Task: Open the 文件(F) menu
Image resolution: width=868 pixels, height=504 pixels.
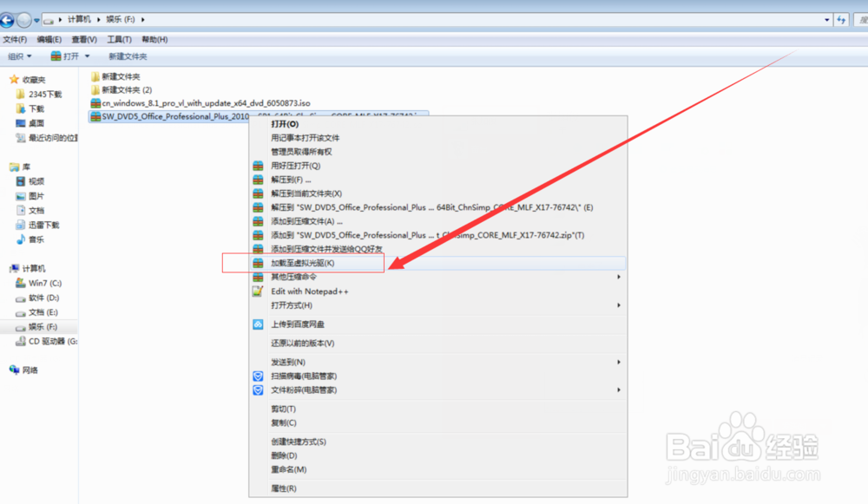Action: pos(15,39)
